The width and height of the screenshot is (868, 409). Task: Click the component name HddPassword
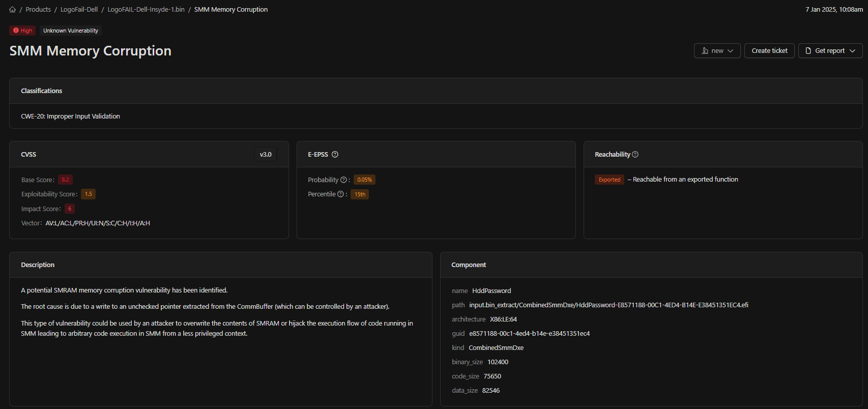click(x=491, y=291)
